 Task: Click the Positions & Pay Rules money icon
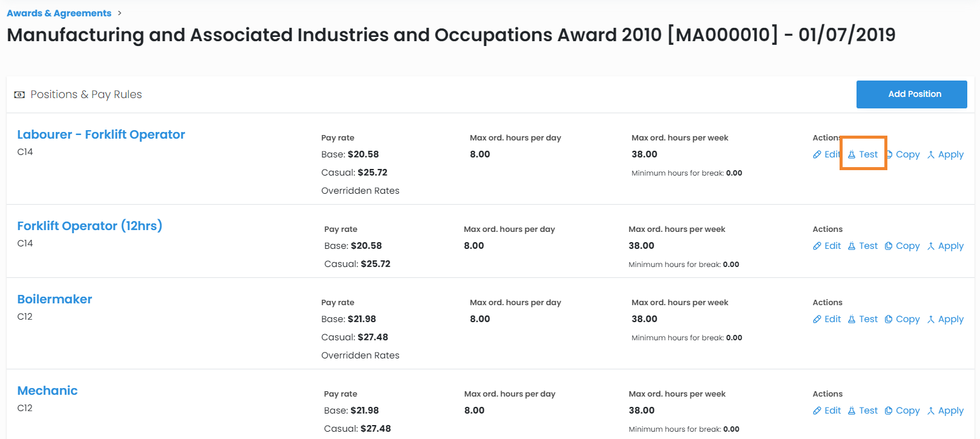click(x=19, y=94)
